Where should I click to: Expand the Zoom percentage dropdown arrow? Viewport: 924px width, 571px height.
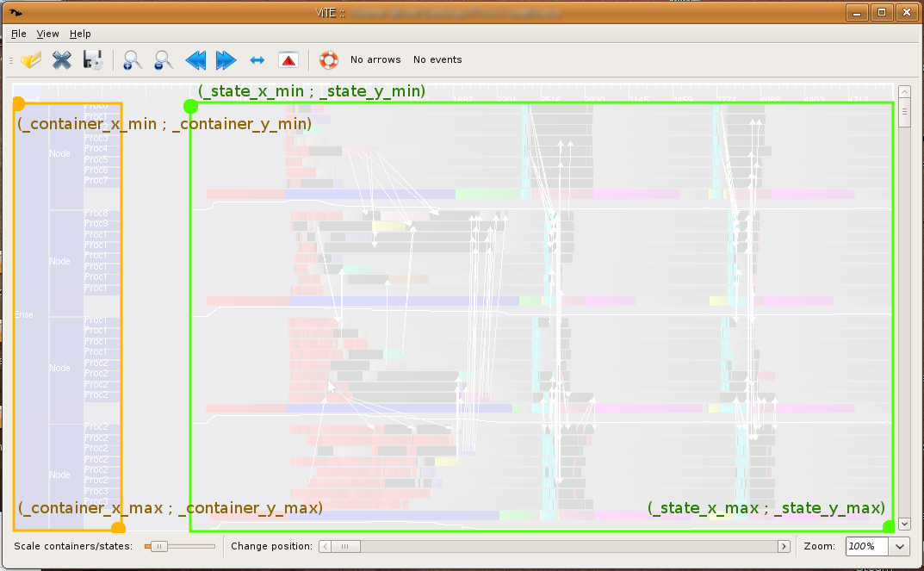tap(900, 546)
